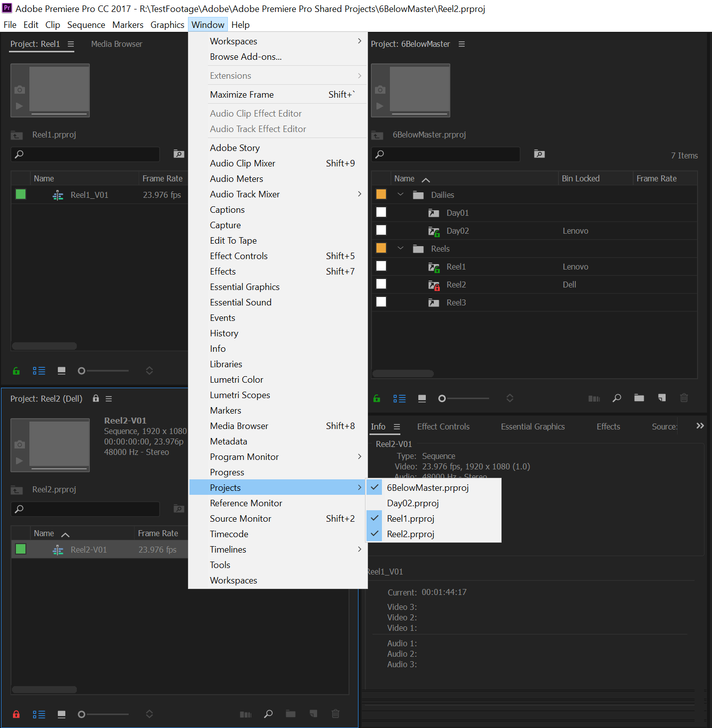Collapse the Reels bin
Image resolution: width=712 pixels, height=728 pixels.
click(400, 248)
